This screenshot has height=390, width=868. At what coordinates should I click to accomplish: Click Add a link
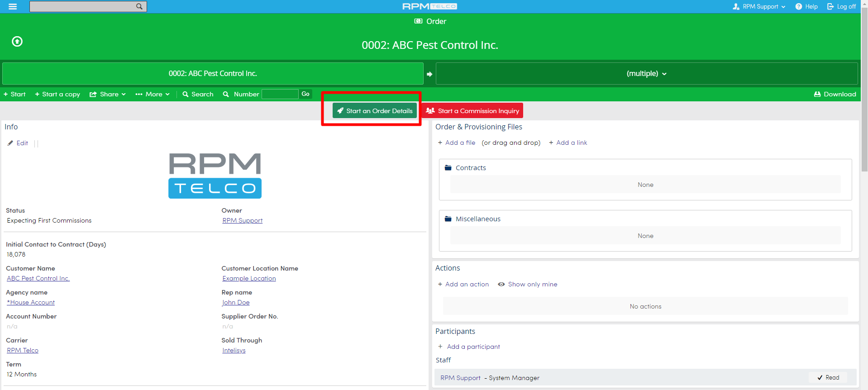[568, 143]
